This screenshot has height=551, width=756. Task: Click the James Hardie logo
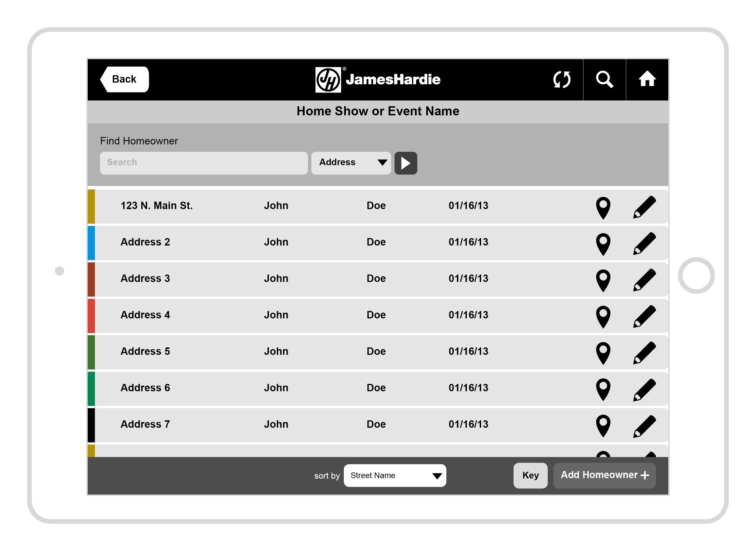pos(378,80)
